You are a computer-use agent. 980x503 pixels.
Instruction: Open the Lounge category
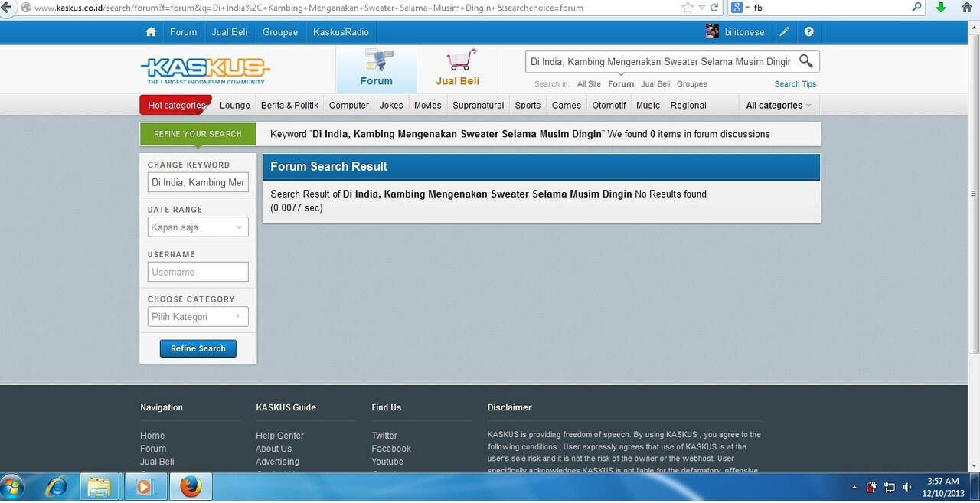[235, 106]
